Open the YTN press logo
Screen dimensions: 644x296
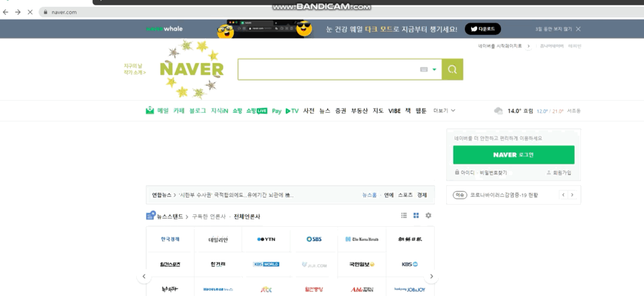point(266,239)
